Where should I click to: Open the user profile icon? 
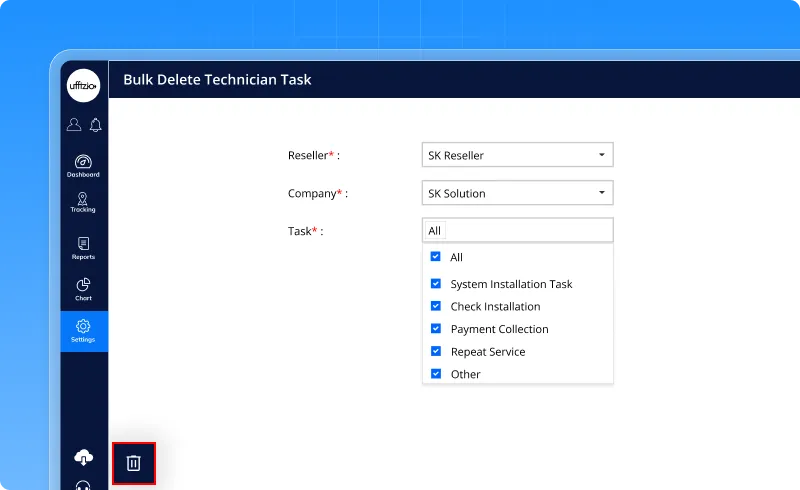point(74,125)
